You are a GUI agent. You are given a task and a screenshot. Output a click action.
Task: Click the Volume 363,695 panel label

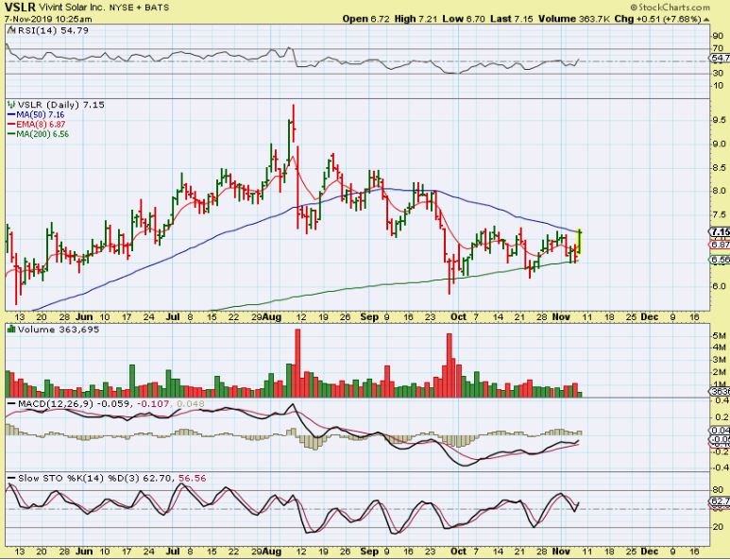click(x=59, y=330)
